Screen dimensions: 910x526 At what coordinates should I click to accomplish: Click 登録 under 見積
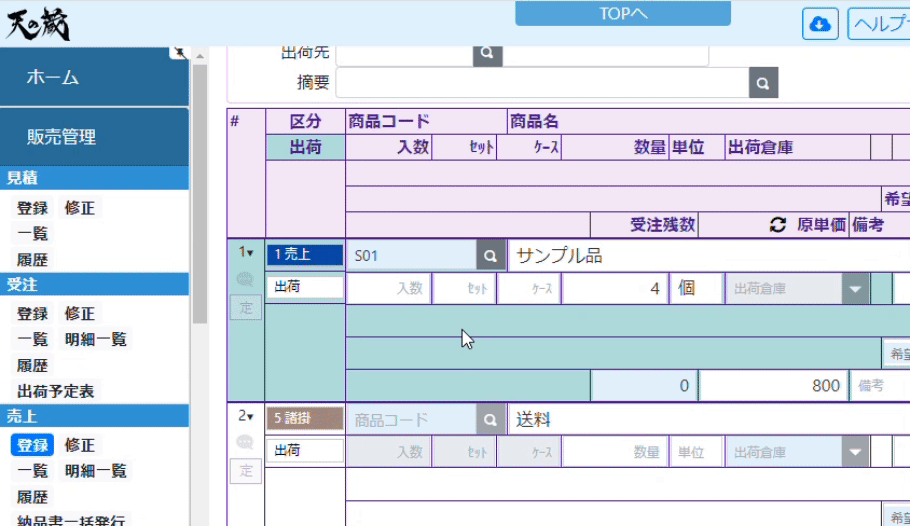click(32, 208)
